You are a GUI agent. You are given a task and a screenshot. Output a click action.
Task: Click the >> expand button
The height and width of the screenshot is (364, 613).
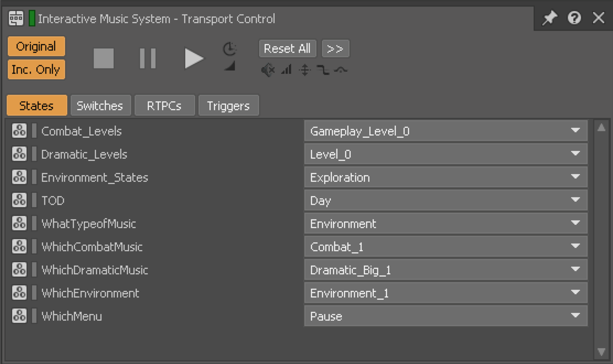pyautogui.click(x=335, y=48)
